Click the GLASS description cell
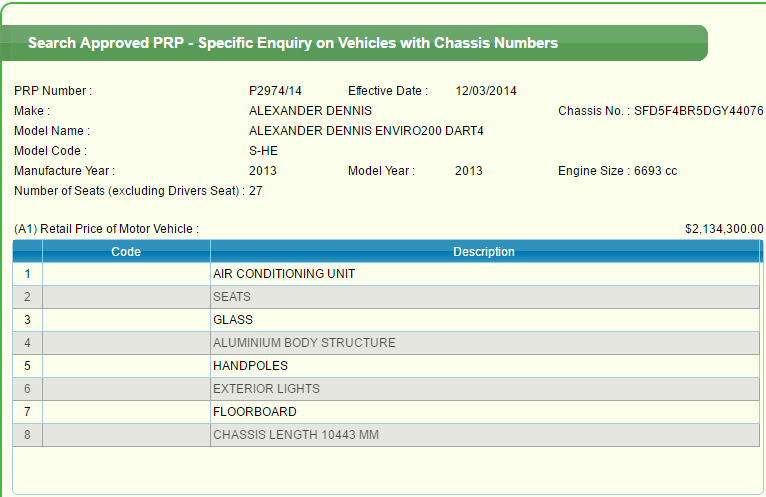The height and width of the screenshot is (497, 766). [233, 320]
